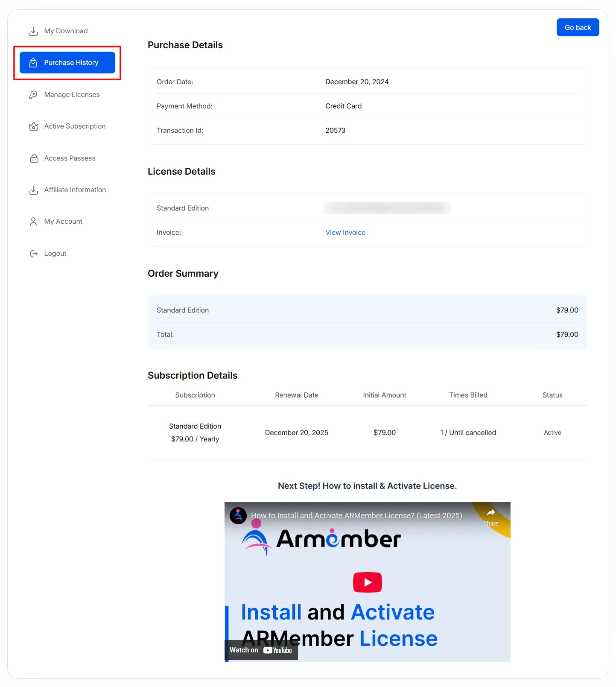Click the ARMember channel avatar in video
616x687 pixels.
point(238,515)
